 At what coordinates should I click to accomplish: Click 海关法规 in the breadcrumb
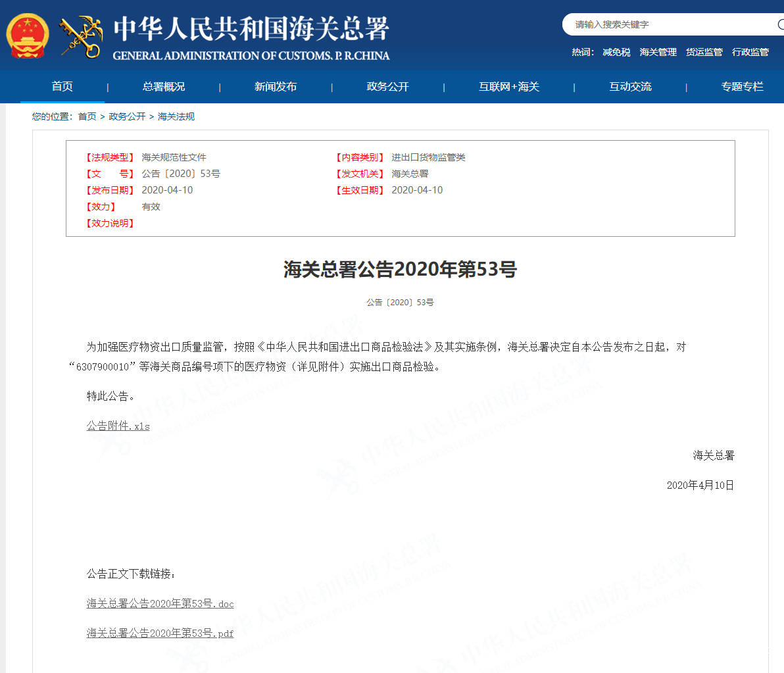tap(176, 116)
